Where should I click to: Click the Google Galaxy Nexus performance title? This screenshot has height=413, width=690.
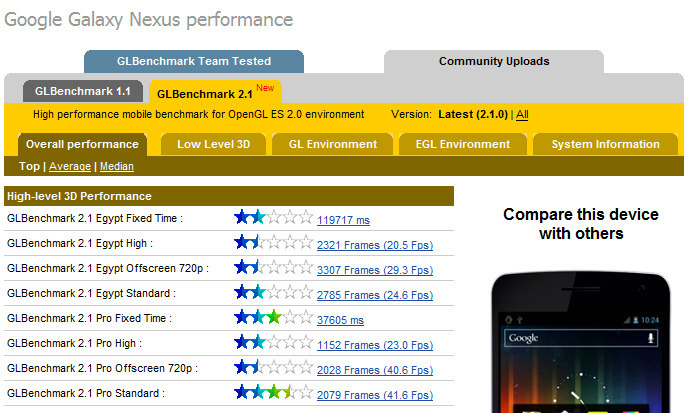pyautogui.click(x=149, y=20)
